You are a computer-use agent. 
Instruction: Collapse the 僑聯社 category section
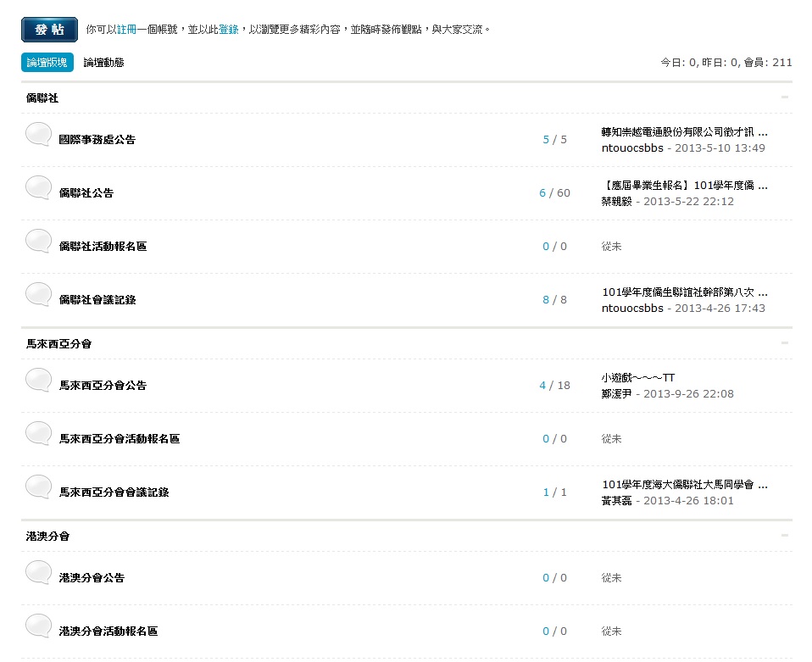(x=784, y=97)
